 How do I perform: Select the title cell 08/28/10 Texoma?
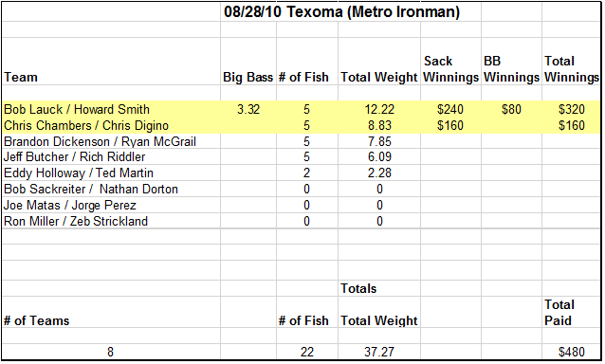click(x=341, y=12)
